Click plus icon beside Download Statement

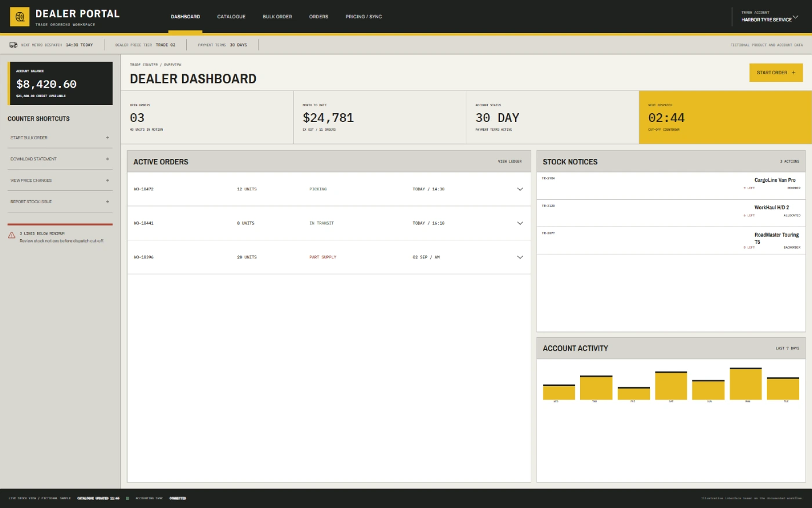point(107,159)
